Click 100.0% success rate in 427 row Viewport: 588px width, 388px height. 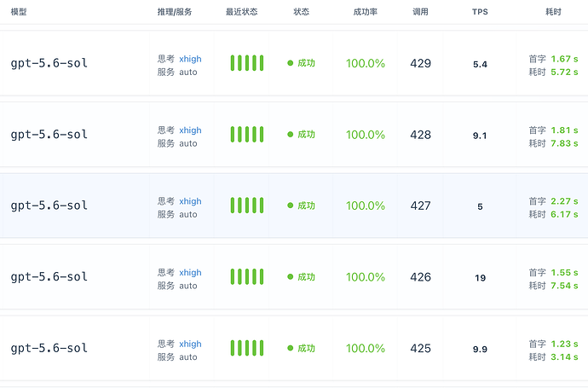(366, 206)
